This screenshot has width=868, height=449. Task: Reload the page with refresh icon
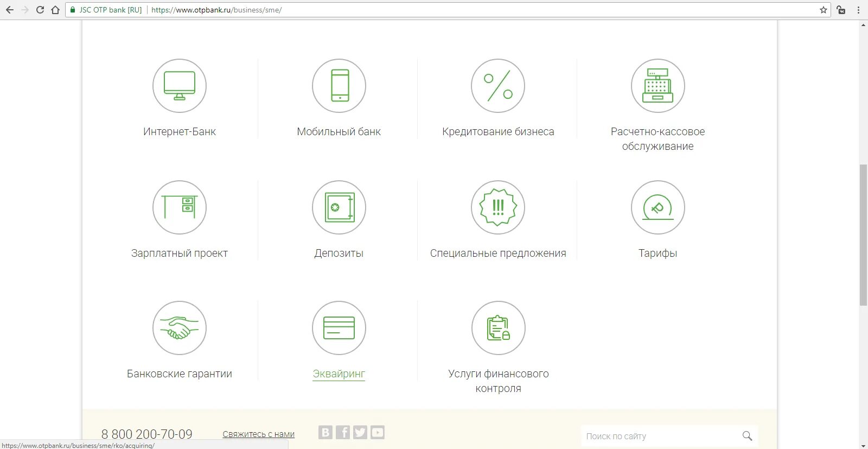pyautogui.click(x=40, y=10)
